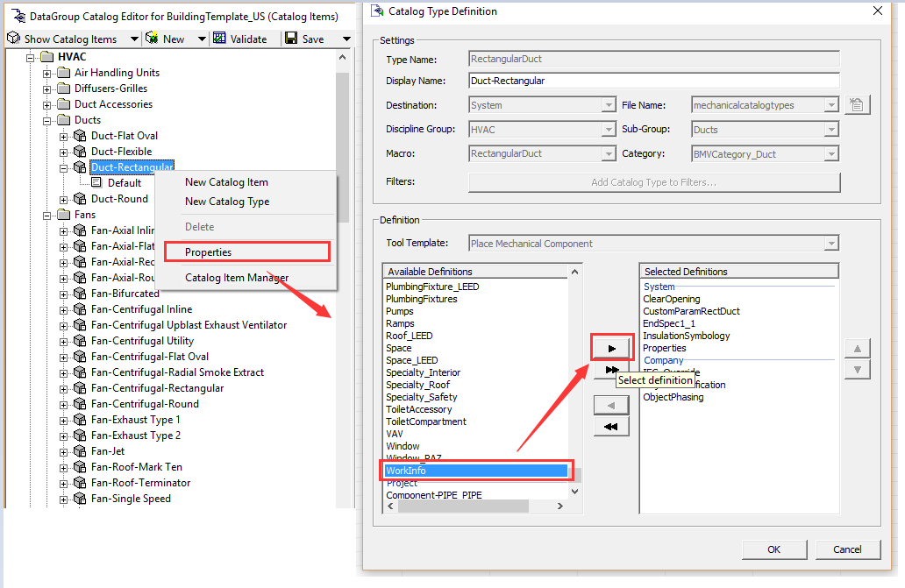Click the Air Handling Units folder icon
The image size is (905, 588).
coord(63,73)
